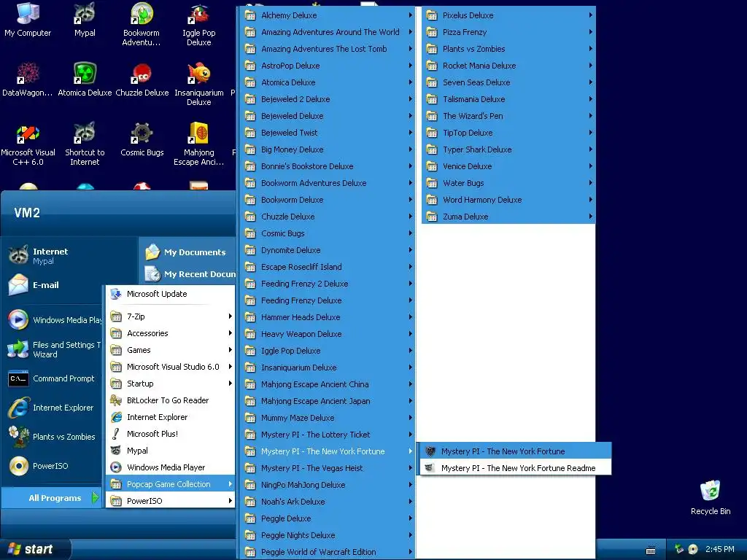The image size is (747, 560).
Task: Expand Bejeweled 2 Deluxe folder
Action: [x=328, y=99]
